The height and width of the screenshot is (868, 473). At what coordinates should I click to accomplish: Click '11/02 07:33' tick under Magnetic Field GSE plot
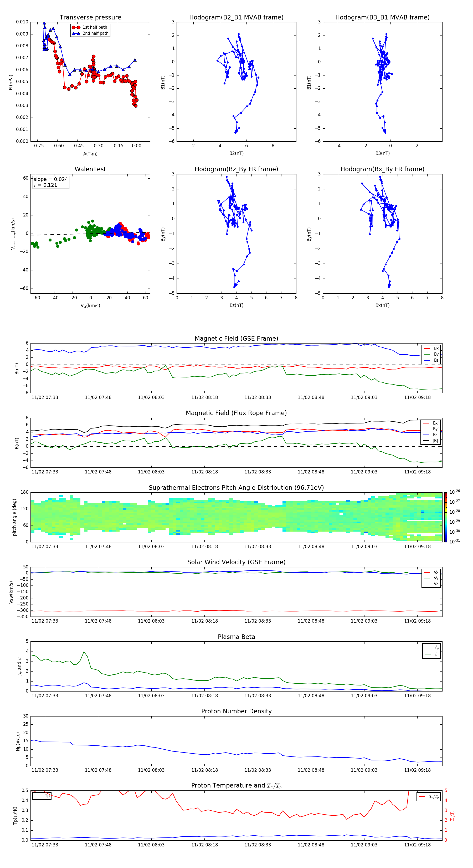pyautogui.click(x=45, y=397)
